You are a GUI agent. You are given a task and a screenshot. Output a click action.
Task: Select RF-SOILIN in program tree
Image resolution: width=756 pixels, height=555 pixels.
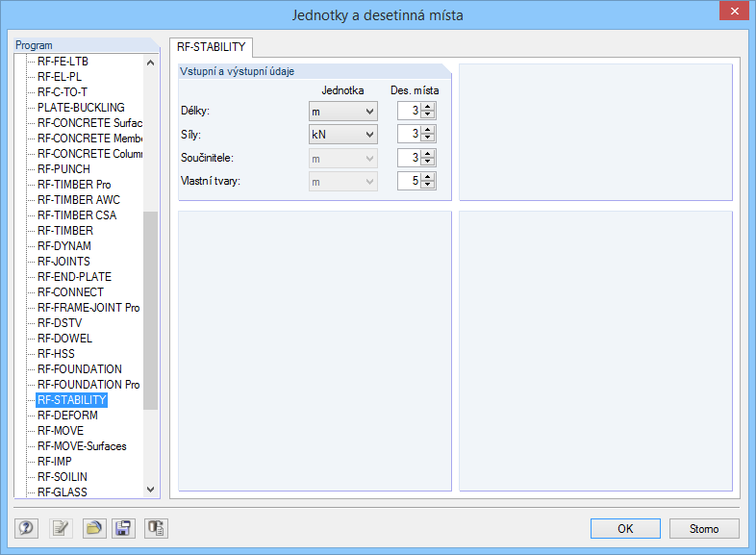click(x=63, y=477)
